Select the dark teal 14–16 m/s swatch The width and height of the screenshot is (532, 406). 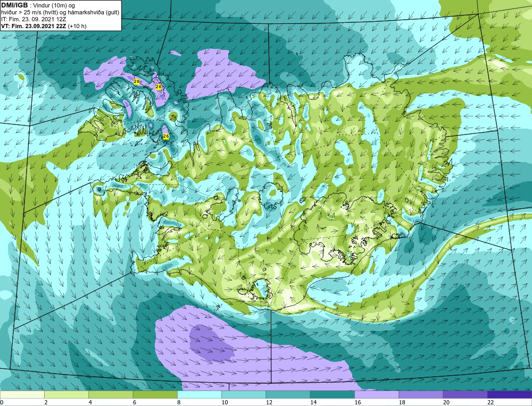[332, 394]
